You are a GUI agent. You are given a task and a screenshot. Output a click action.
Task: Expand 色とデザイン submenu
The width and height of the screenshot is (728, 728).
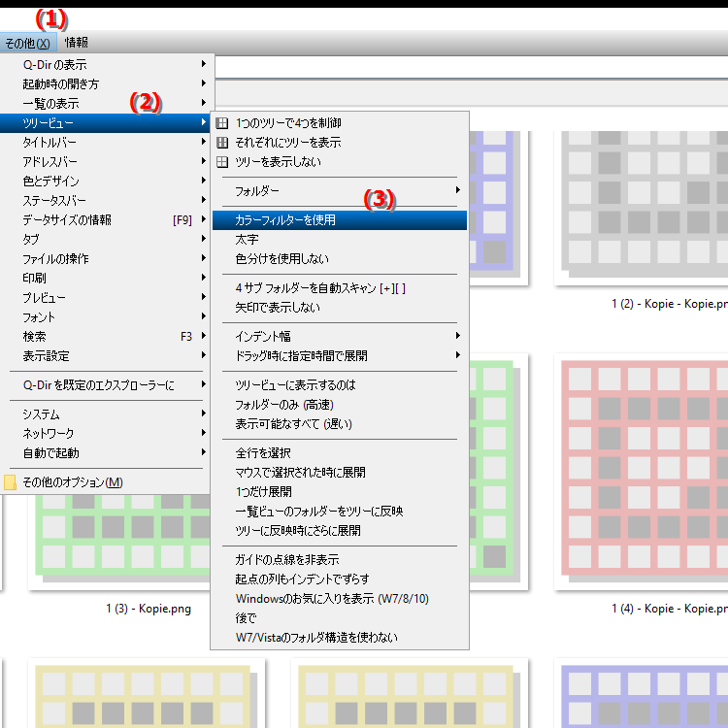pyautogui.click(x=105, y=182)
